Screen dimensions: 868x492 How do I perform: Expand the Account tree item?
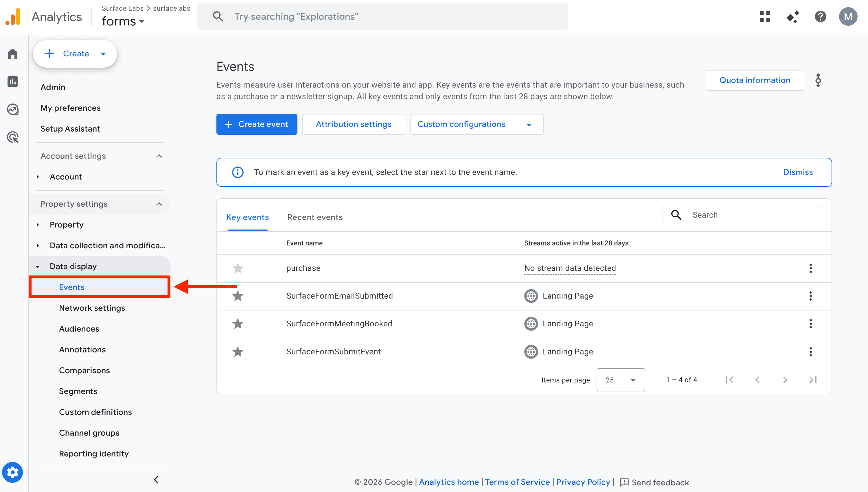[38, 177]
